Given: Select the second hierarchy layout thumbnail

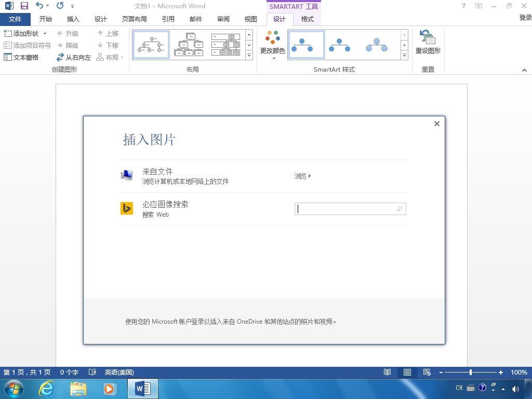Looking at the screenshot, I should tap(189, 45).
